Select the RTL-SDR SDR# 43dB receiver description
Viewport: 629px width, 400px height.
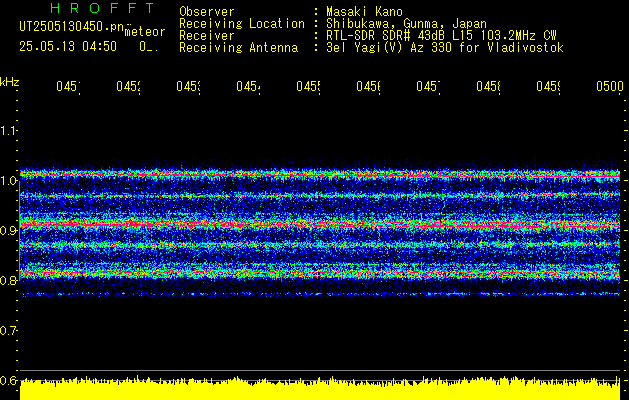click(x=441, y=36)
